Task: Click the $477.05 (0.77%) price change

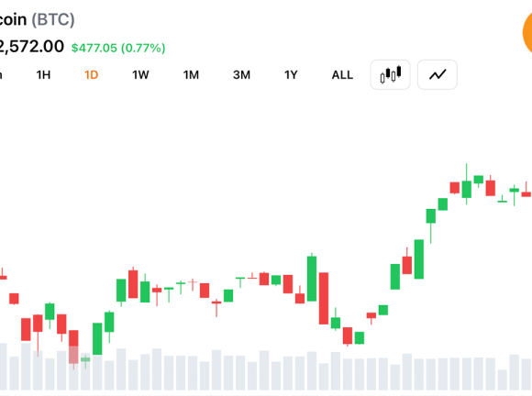Action: [118, 48]
